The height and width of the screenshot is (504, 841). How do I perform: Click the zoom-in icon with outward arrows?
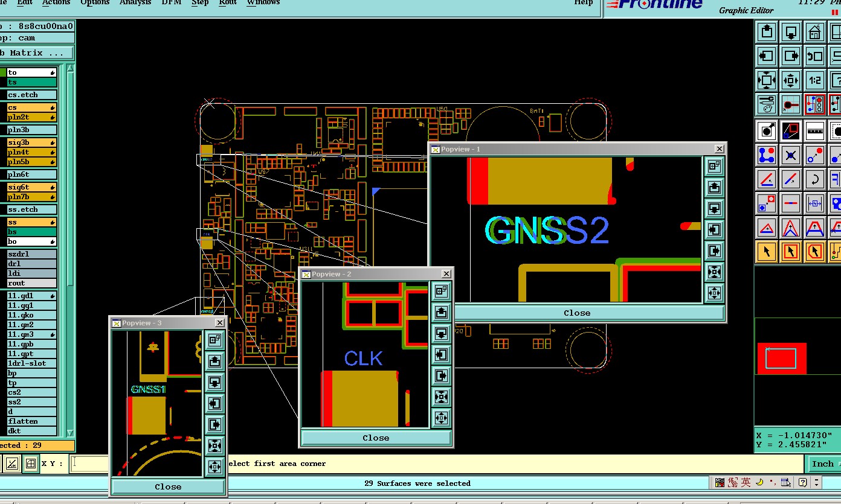tap(767, 80)
